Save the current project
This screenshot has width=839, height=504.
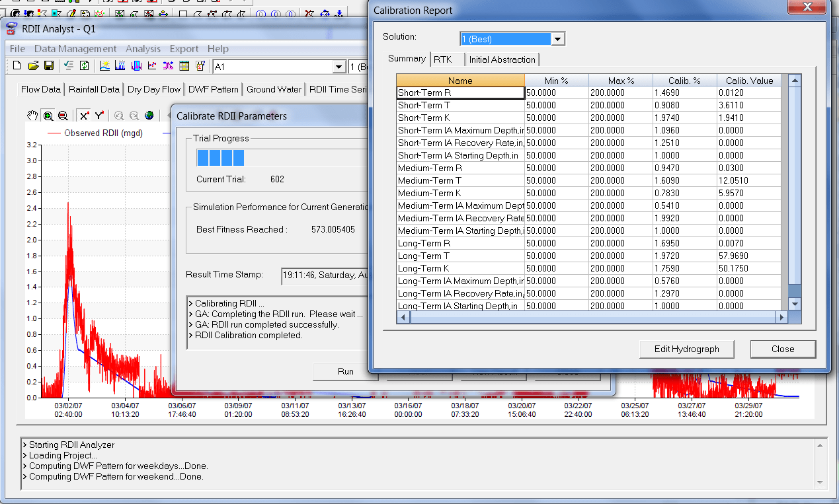(48, 65)
